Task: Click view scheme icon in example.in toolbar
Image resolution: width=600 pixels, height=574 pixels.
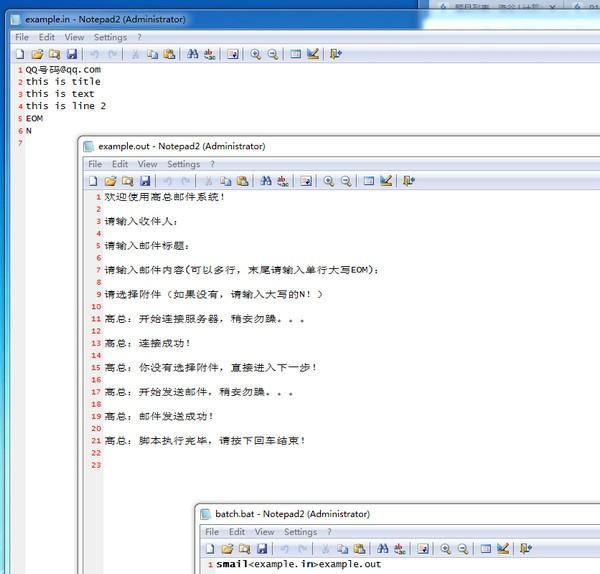Action: (x=295, y=54)
